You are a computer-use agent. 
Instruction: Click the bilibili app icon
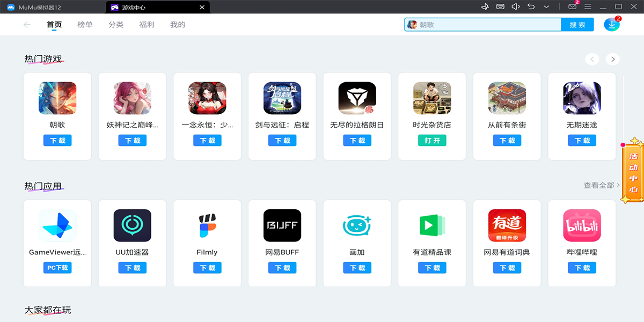582,225
